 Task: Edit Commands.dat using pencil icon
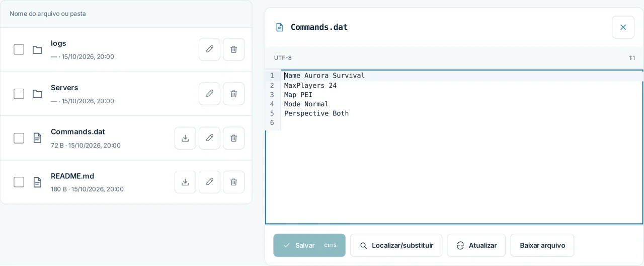coord(209,138)
